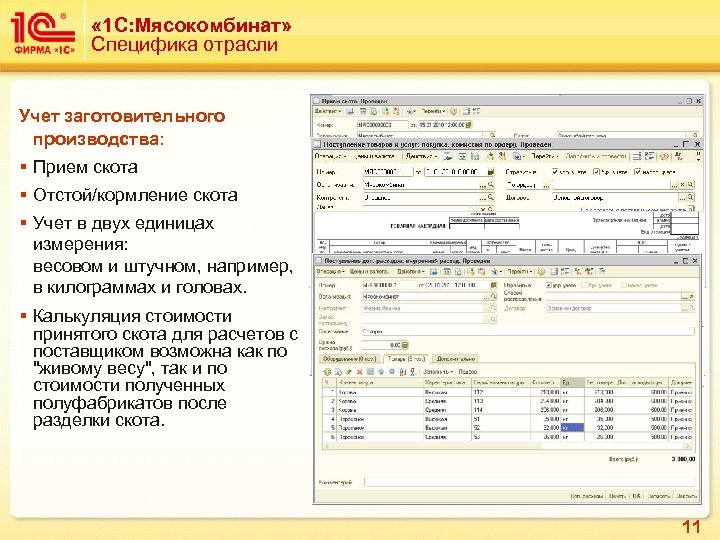Screen dimensions: 720x540
Task: Click the edit-row pencil icon in table toolbar
Action: [x=349, y=372]
